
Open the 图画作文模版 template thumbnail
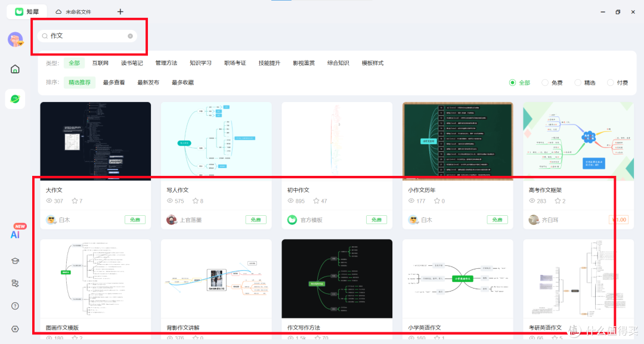coord(95,279)
